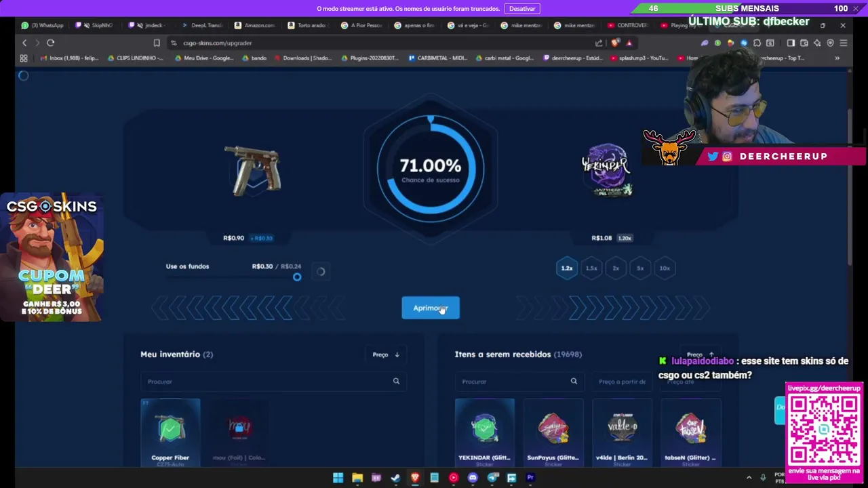The width and height of the screenshot is (868, 488).
Task: Open Steam from the taskbar
Action: coord(395,478)
